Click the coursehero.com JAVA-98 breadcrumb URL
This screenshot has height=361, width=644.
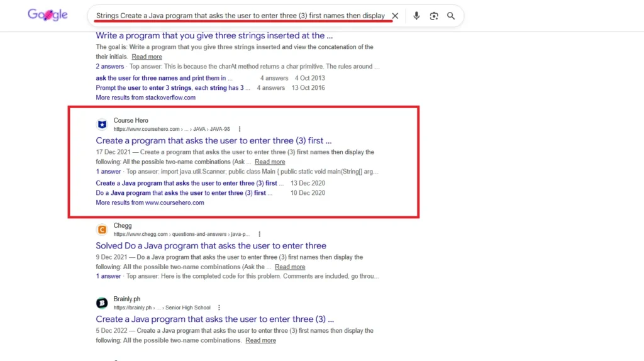pos(172,129)
